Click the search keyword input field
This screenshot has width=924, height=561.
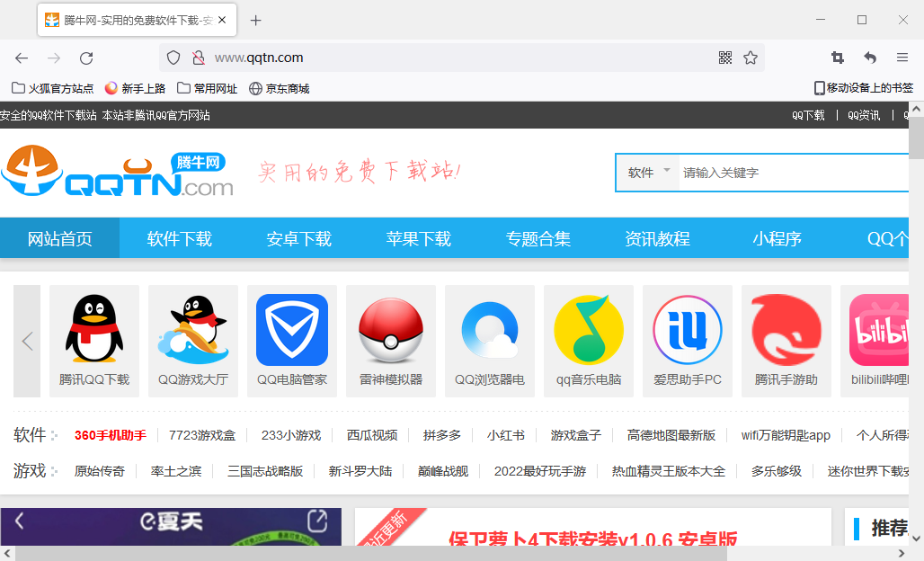tap(791, 173)
